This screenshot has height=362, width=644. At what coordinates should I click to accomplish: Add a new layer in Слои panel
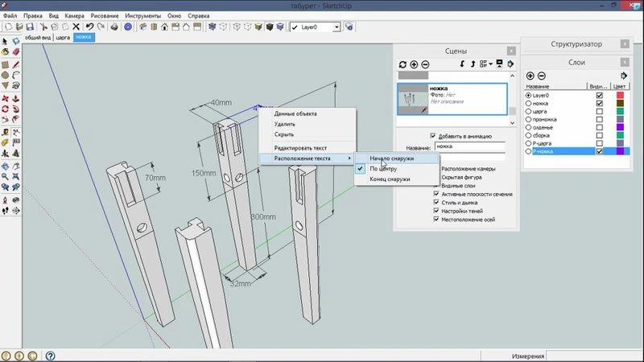(x=530, y=76)
